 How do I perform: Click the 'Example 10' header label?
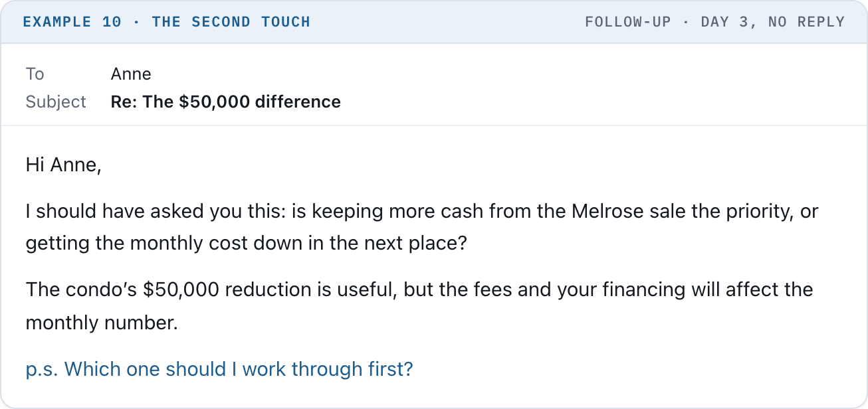72,22
